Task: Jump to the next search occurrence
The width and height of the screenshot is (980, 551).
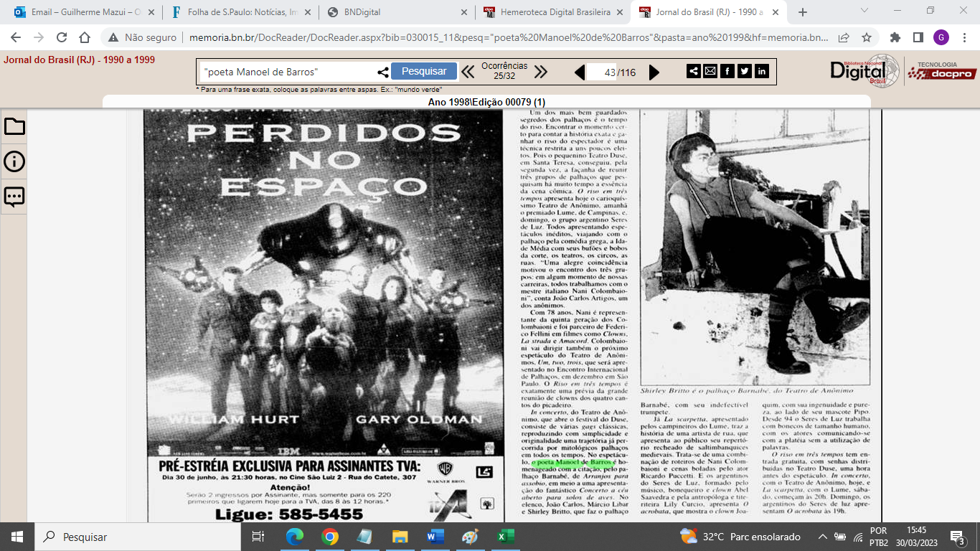Action: point(541,72)
